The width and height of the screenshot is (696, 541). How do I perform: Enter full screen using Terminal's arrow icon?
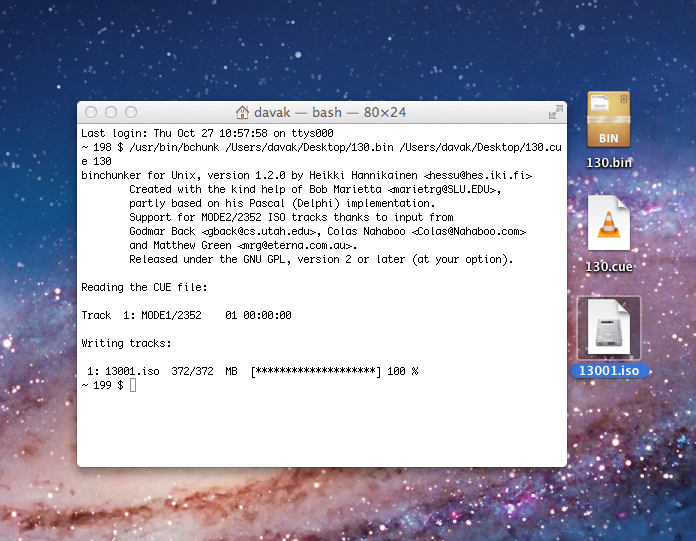555,112
